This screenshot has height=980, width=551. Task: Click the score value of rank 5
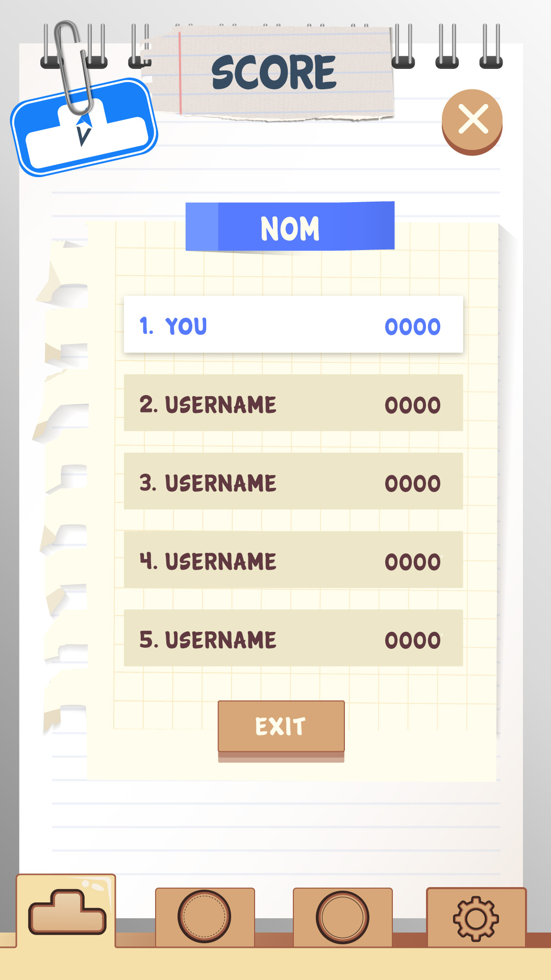coord(412,640)
